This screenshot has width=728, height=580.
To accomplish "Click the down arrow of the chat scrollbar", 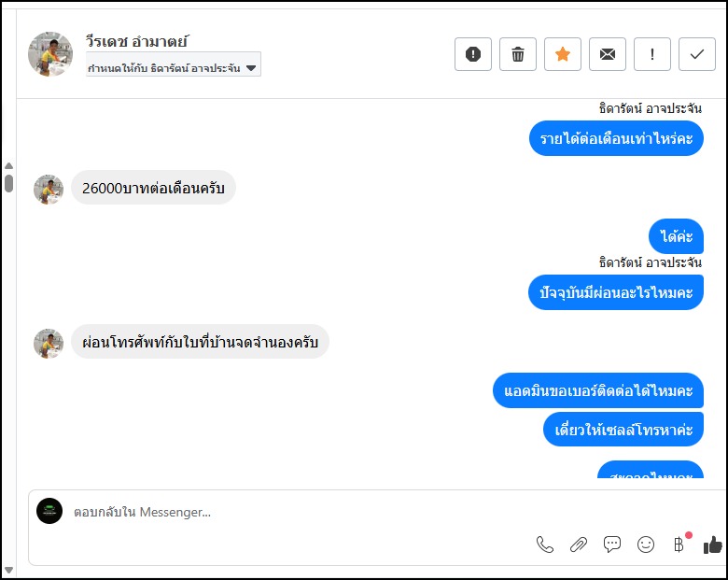I will coord(8,569).
